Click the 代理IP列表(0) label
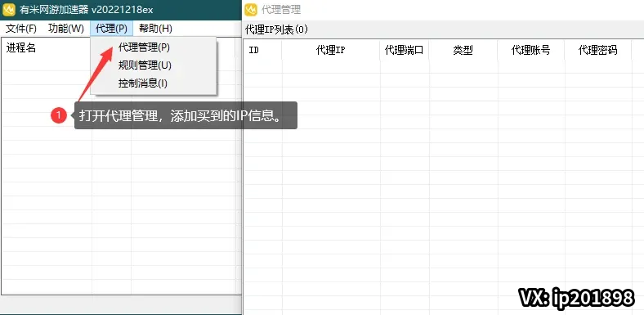The height and width of the screenshot is (315, 644). point(276,29)
